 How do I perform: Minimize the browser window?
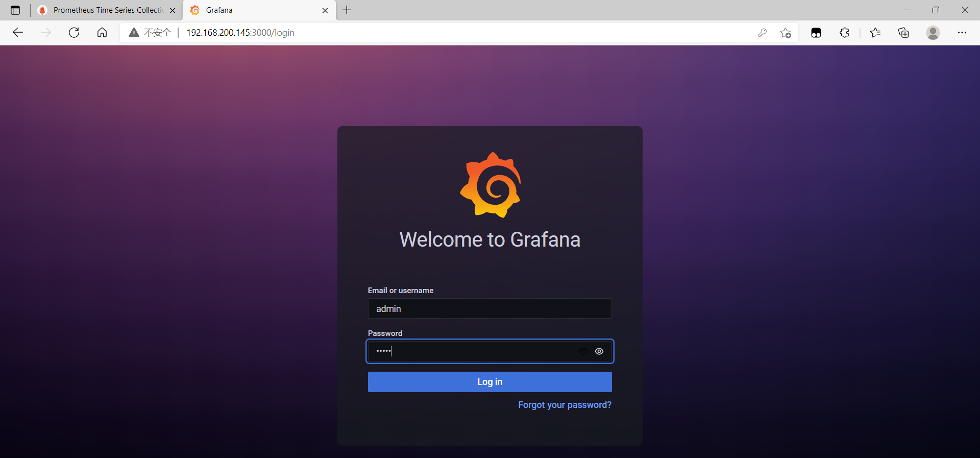coord(906,10)
